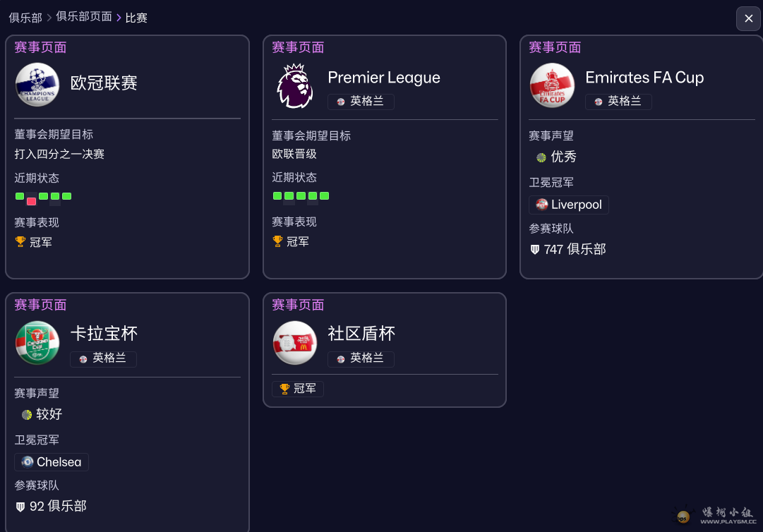Open the Liverpool defending champion chip
Image resolution: width=763 pixels, height=532 pixels.
pos(569,205)
